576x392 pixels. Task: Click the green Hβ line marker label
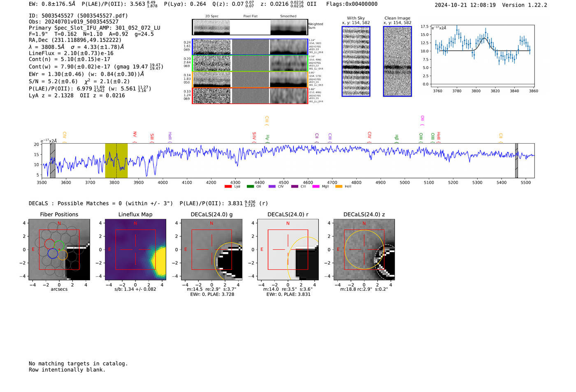click(396, 138)
